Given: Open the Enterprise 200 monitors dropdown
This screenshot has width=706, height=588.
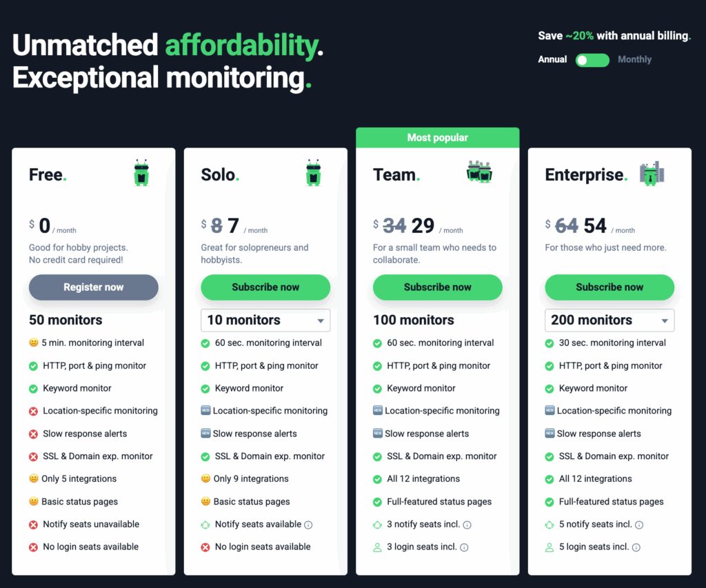Looking at the screenshot, I should (609, 320).
